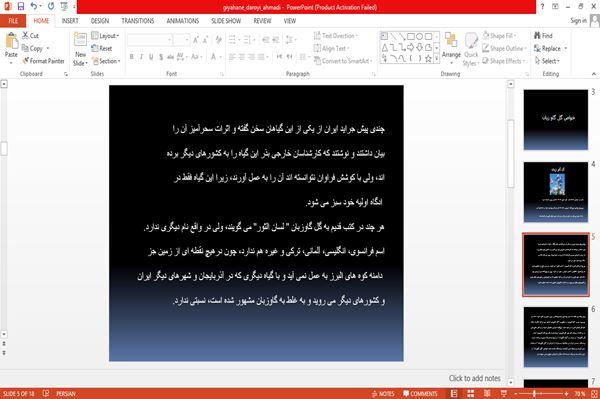Clear all formatting icon
600x399 pixels.
(218, 40)
